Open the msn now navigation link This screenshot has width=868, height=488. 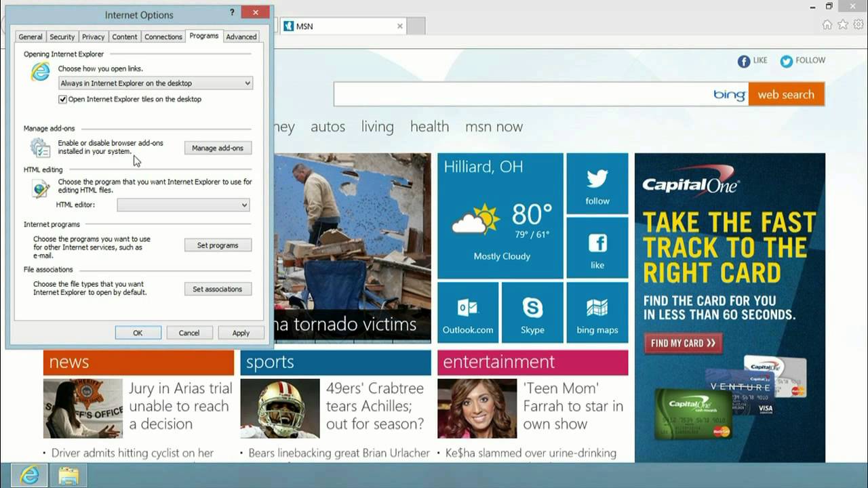pos(494,127)
